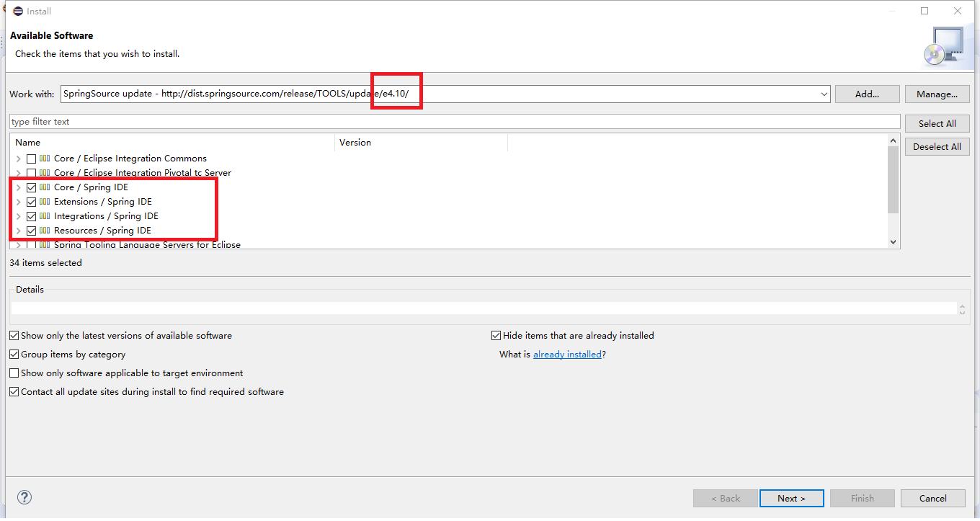The height and width of the screenshot is (521, 980).
Task: Click category icon beside Extensions / Spring IDE
Action: [x=45, y=202]
